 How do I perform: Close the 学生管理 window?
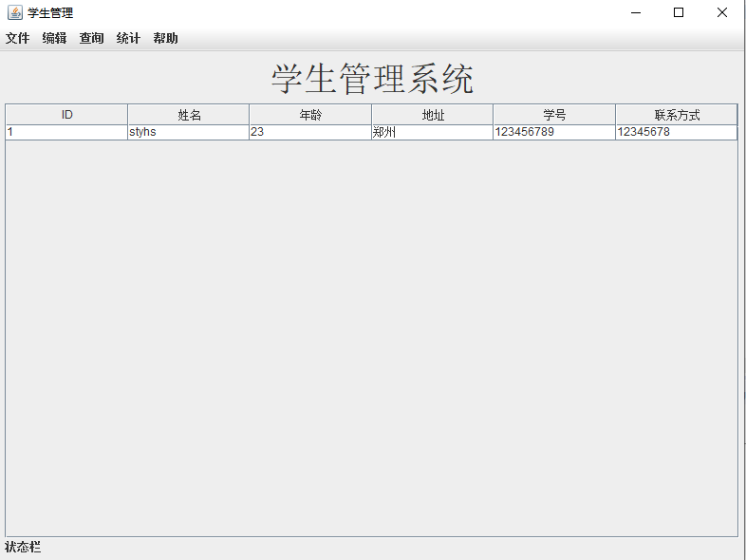721,13
